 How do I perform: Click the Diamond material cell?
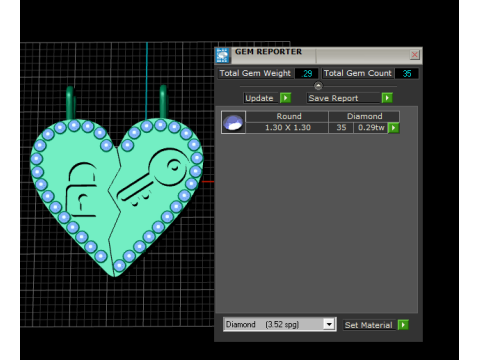(364, 116)
